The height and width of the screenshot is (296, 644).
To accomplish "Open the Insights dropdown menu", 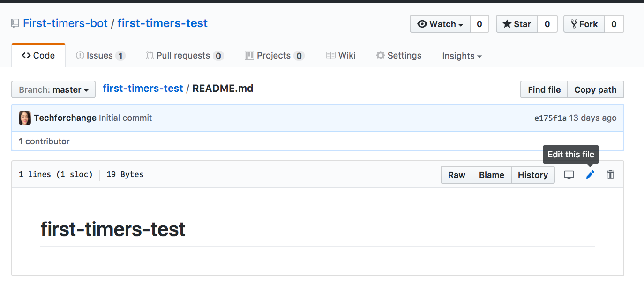I will click(462, 56).
